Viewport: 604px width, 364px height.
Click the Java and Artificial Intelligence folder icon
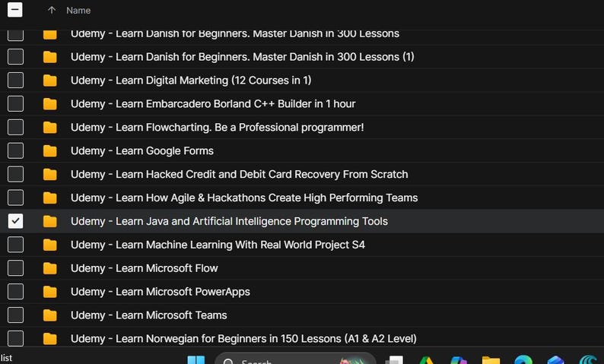click(x=49, y=221)
